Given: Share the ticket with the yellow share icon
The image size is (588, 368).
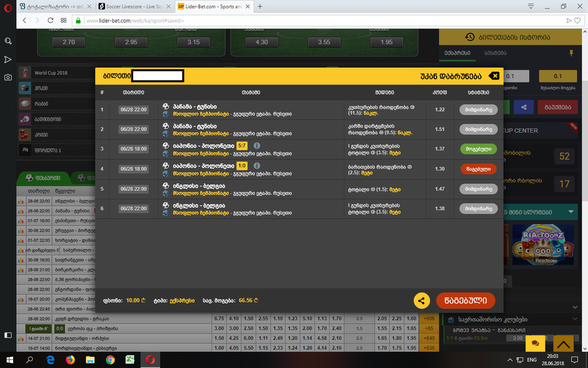Looking at the screenshot, I should click(x=421, y=301).
